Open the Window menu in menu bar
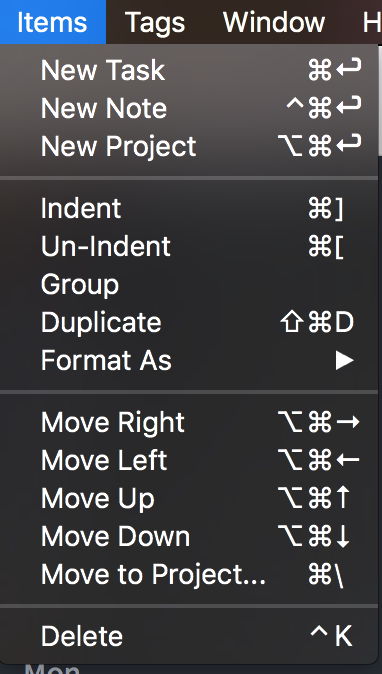 coord(274,22)
